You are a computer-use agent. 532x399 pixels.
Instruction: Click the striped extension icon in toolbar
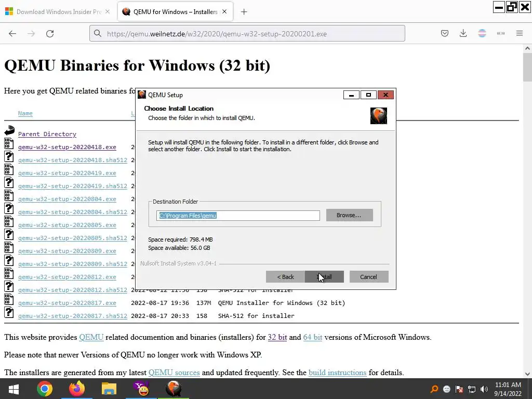482,33
